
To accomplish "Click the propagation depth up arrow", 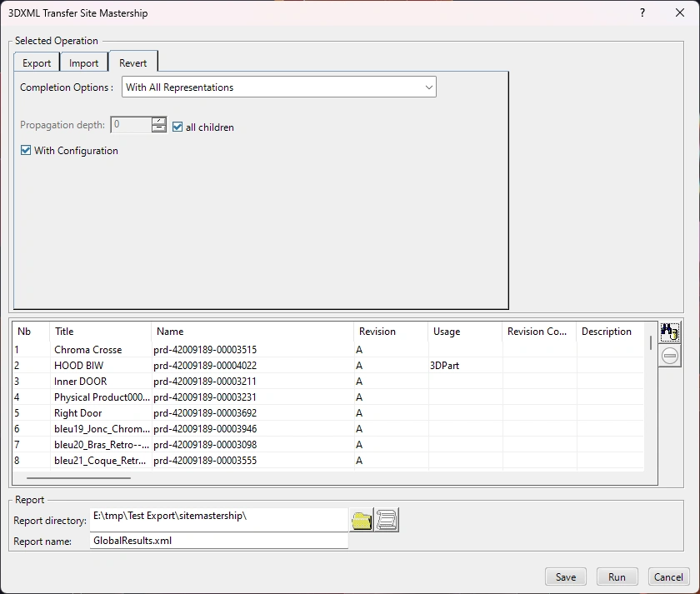I will [159, 121].
